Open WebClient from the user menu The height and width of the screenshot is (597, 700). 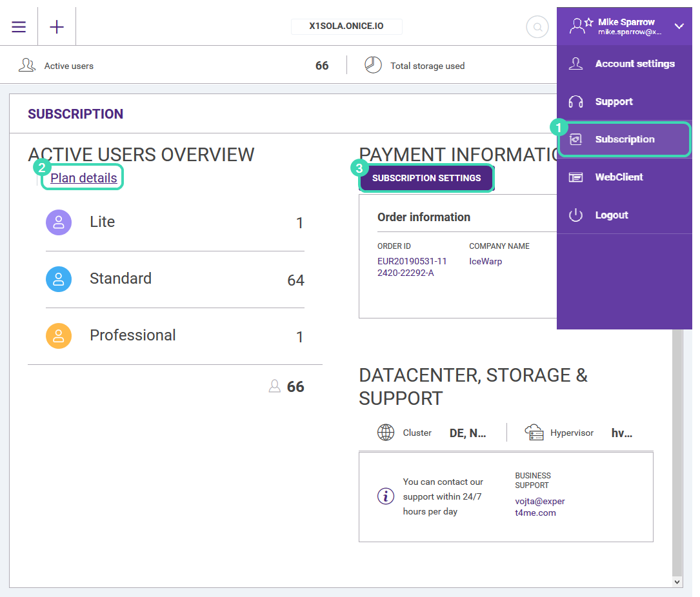625,177
